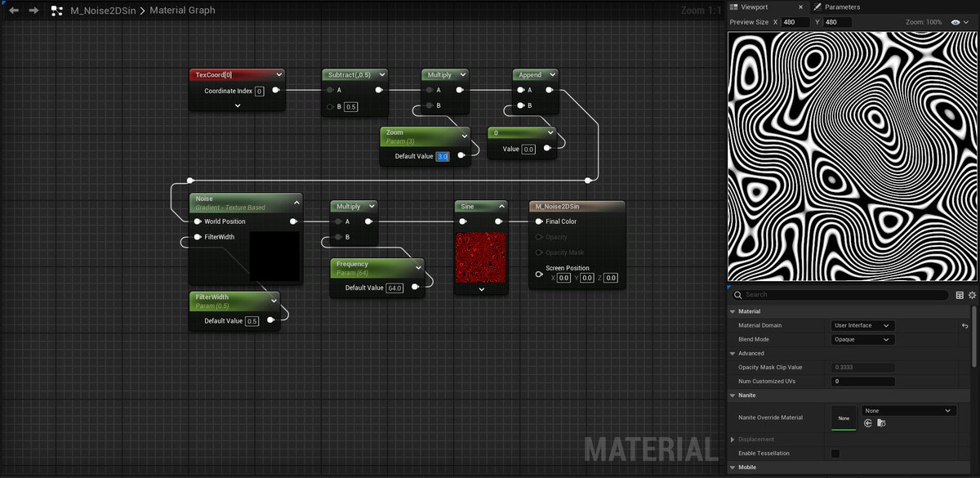Click the Nanite Override None thumbnail

[x=844, y=418]
